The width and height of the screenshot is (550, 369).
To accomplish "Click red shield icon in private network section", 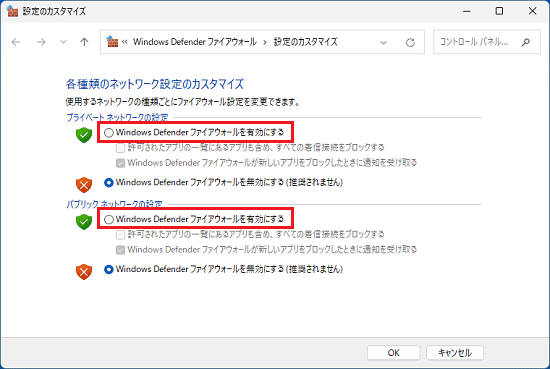I will tap(84, 185).
